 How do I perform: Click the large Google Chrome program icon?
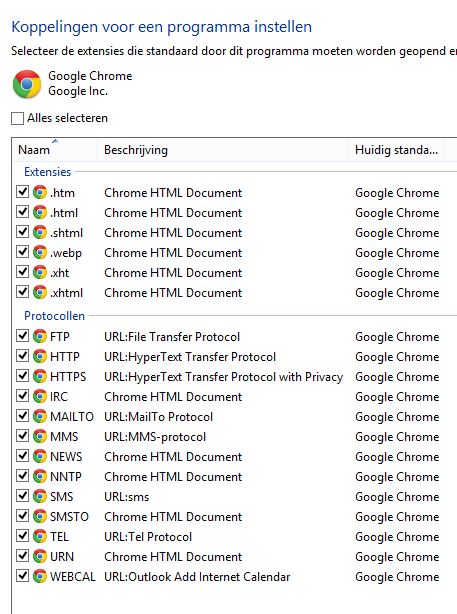point(27,84)
